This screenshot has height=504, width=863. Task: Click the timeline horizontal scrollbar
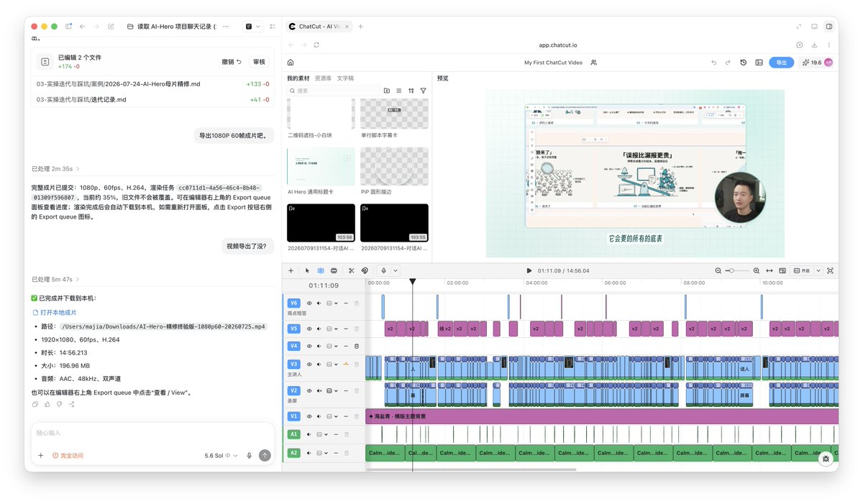(x=471, y=469)
